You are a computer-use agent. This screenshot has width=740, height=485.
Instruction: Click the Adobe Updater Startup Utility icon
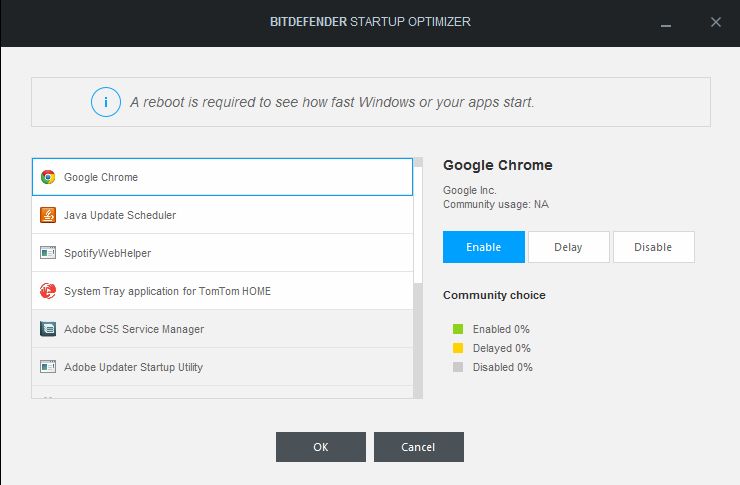point(48,367)
